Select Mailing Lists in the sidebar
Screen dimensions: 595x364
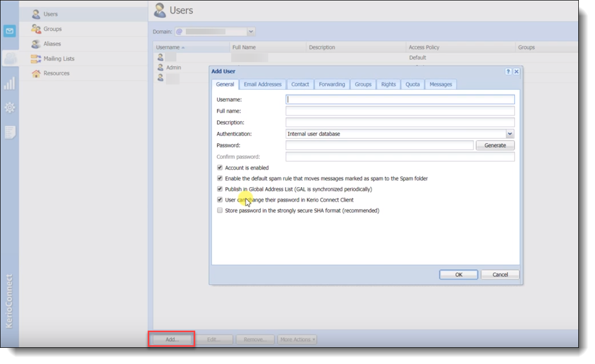58,59
